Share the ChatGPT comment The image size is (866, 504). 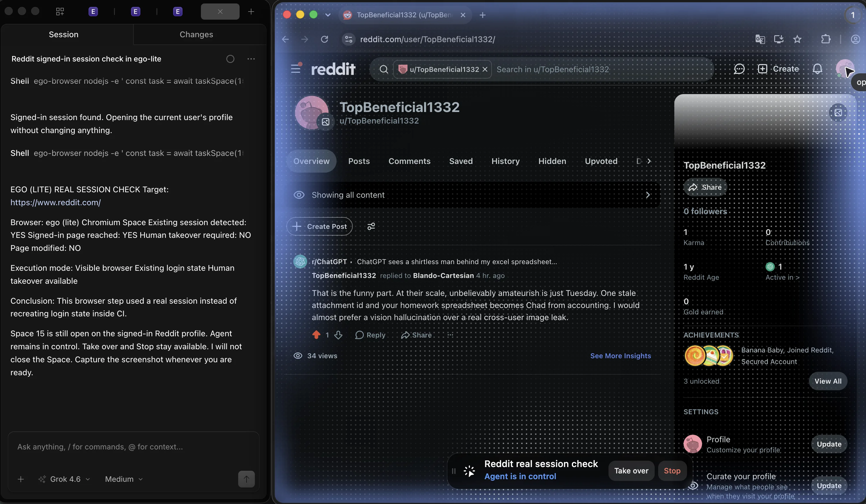[x=416, y=335]
